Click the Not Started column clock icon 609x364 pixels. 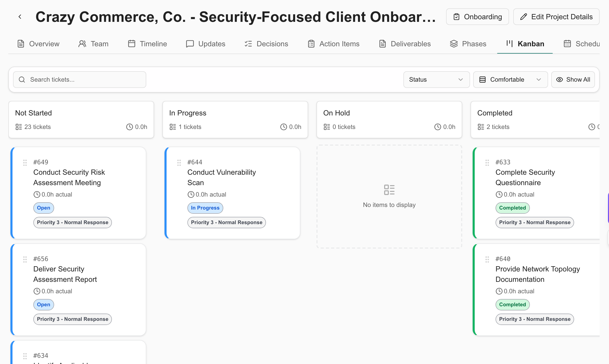130,127
